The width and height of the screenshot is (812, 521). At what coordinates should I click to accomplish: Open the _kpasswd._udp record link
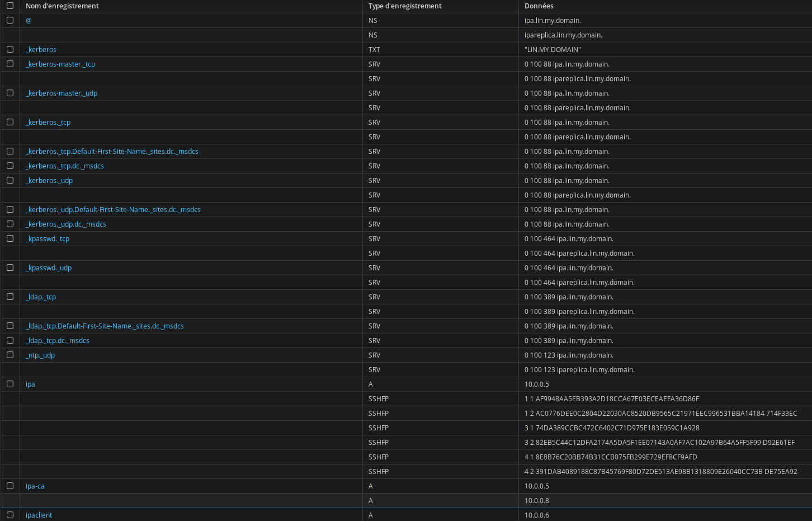click(x=49, y=267)
